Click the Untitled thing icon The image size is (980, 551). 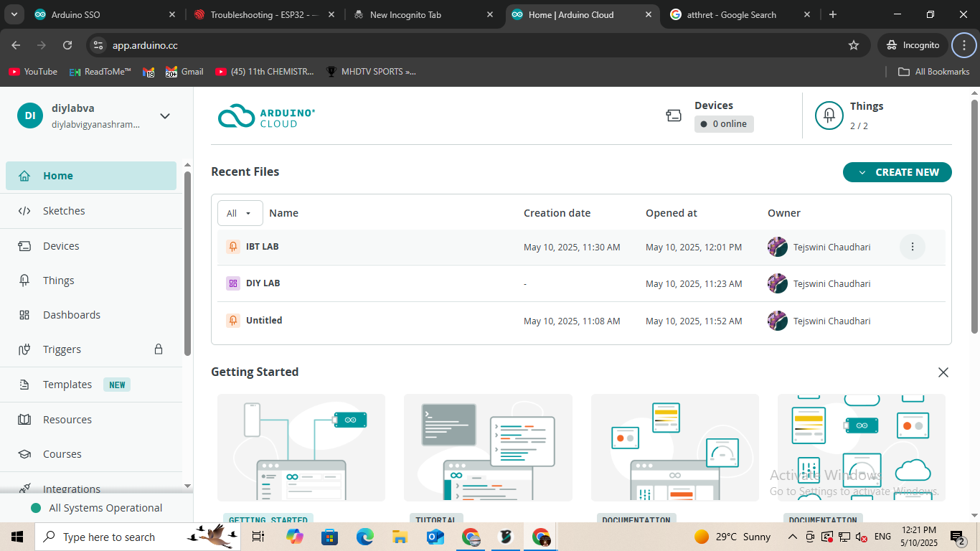[233, 321]
